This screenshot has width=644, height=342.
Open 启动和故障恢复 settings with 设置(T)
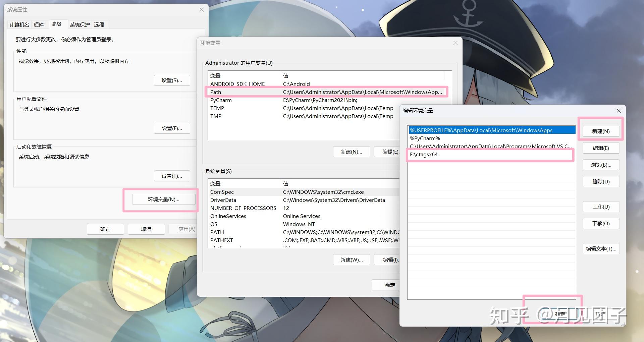click(172, 176)
